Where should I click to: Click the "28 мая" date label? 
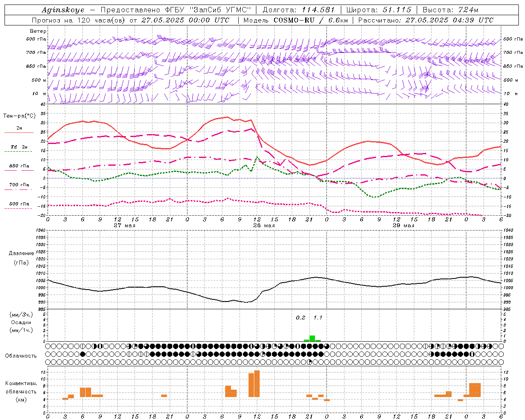264,226
